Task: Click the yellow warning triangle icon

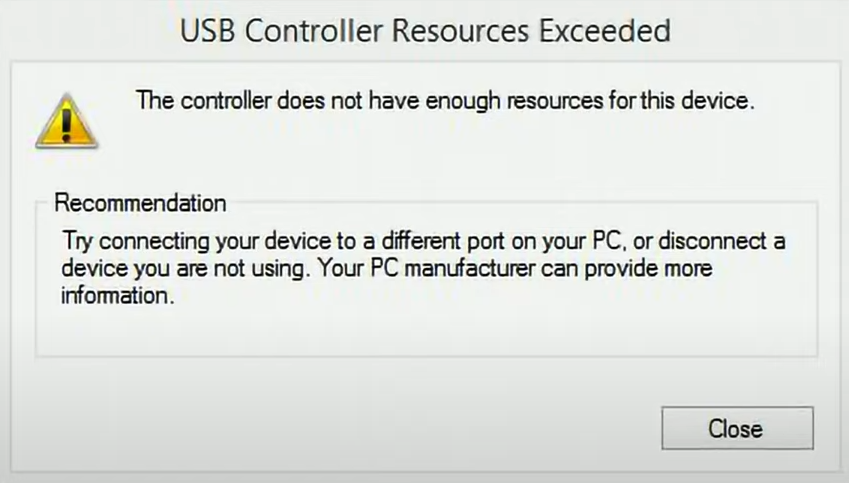Action: (67, 121)
